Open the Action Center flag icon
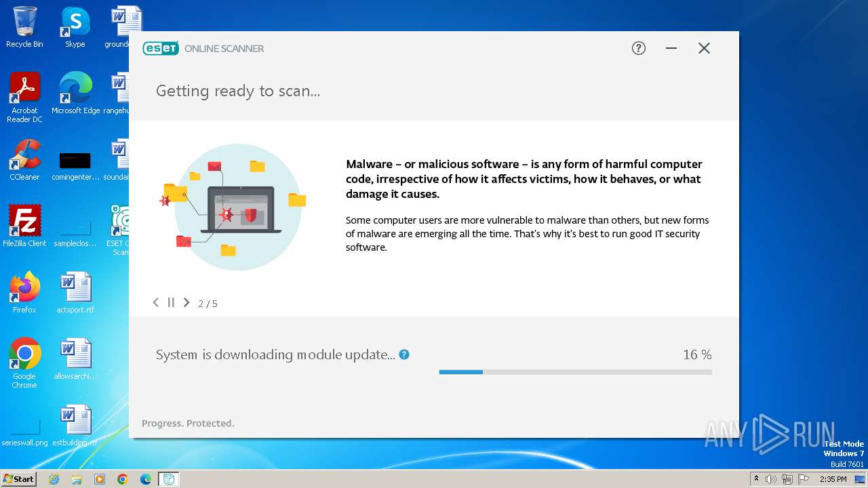 pos(802,479)
